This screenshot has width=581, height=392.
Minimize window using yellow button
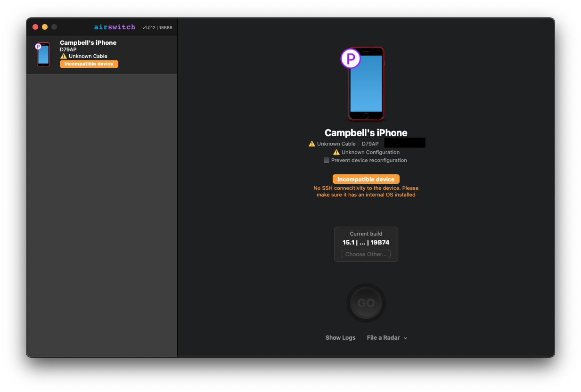[45, 27]
